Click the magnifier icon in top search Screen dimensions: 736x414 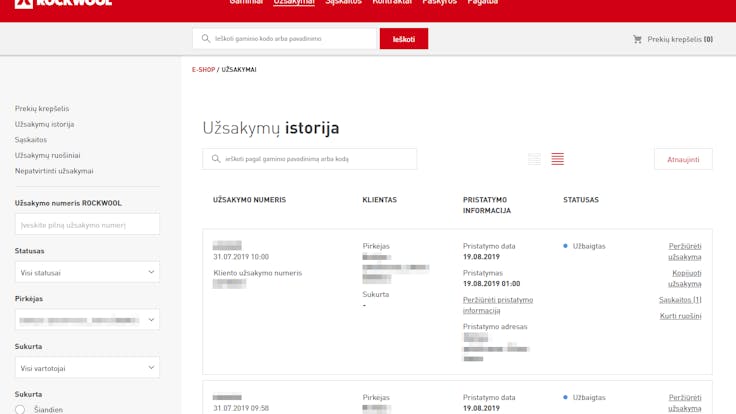click(206, 38)
